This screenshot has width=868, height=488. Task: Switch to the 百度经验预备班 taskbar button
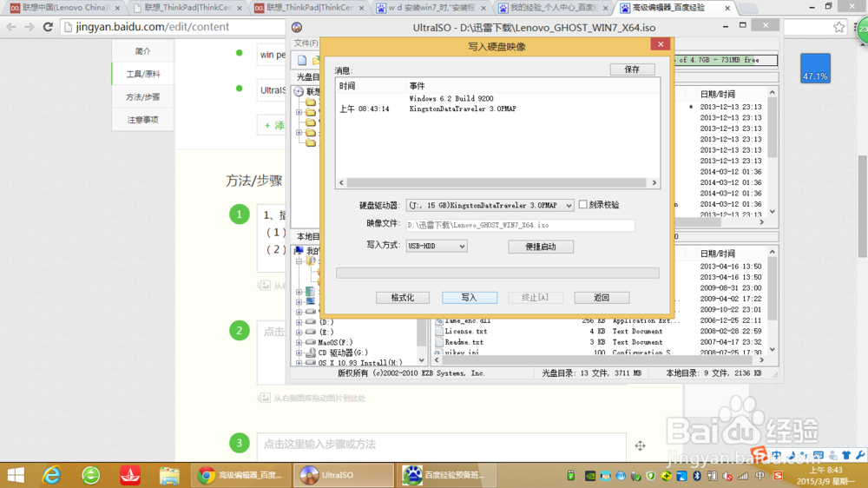tap(447, 475)
